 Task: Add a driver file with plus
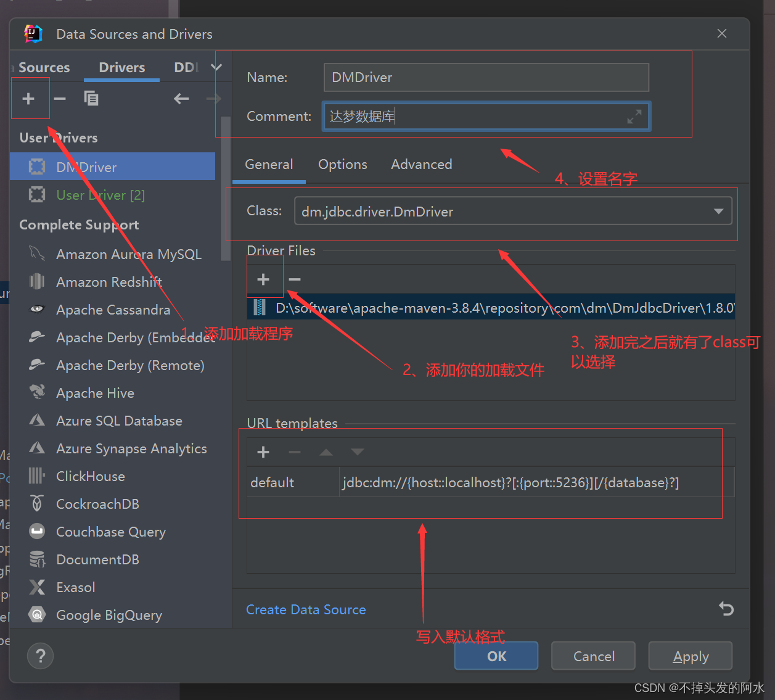(x=263, y=279)
